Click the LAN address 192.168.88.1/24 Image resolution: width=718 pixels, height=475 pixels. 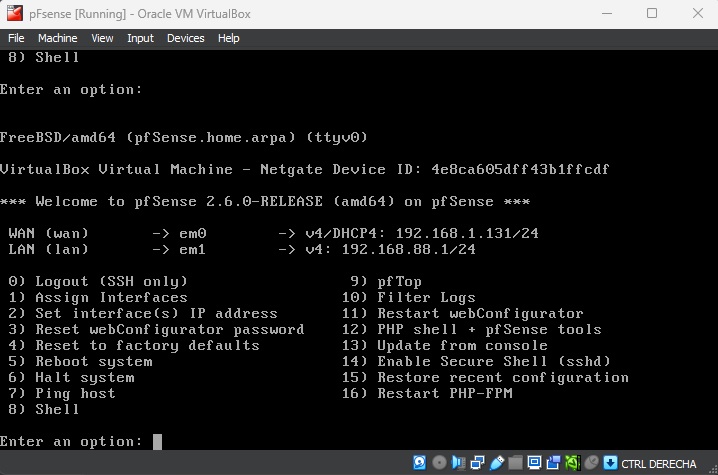tap(408, 250)
